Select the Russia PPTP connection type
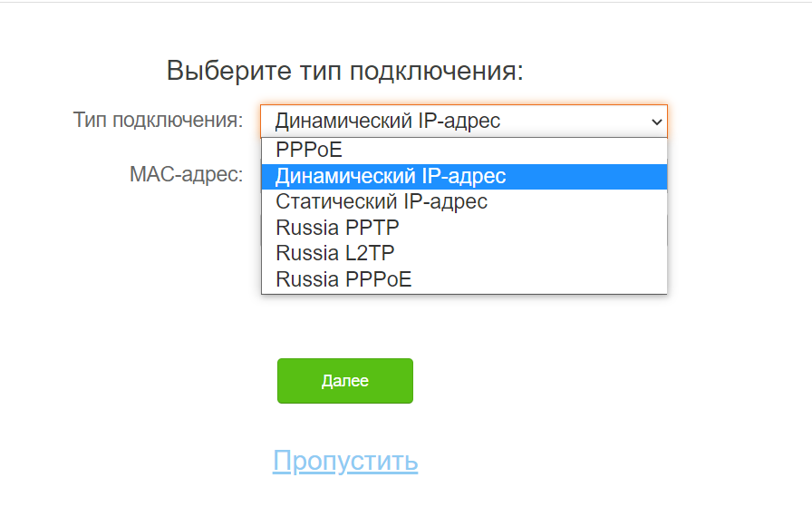 337,227
